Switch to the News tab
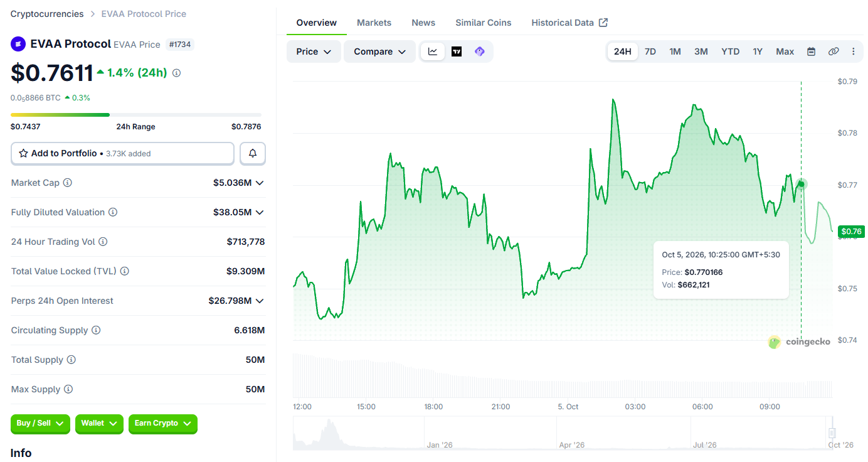This screenshot has width=868, height=462. (x=423, y=23)
